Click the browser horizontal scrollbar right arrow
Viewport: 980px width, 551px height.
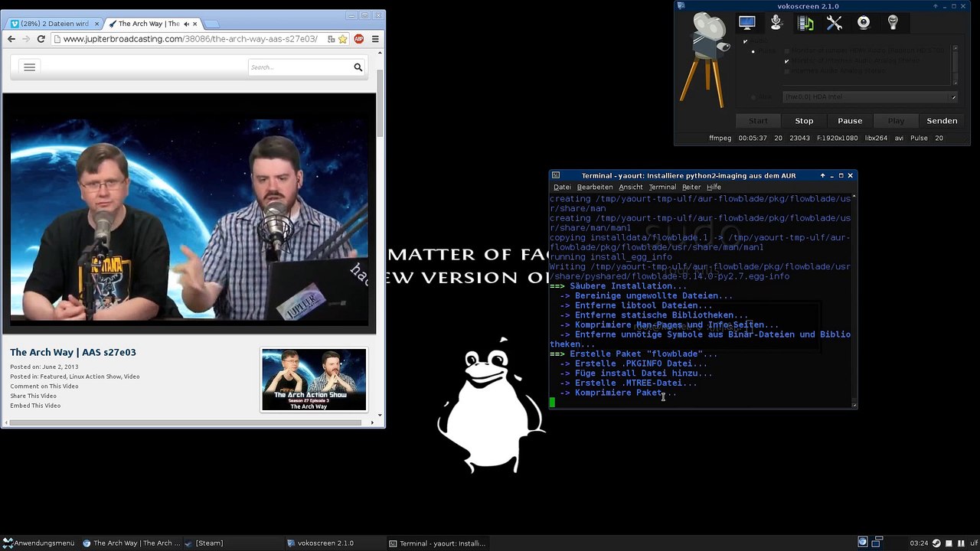click(372, 422)
